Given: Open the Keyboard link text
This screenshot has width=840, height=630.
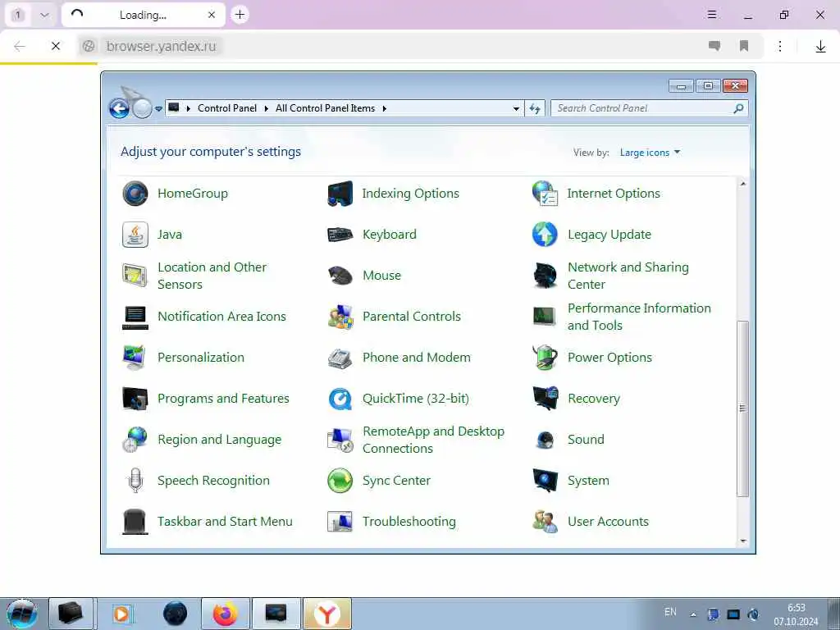Looking at the screenshot, I should (390, 235).
